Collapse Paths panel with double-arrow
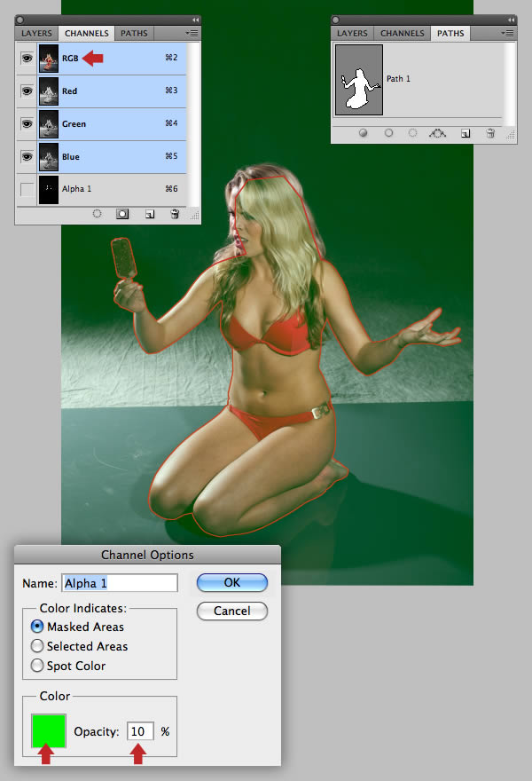 click(511, 20)
